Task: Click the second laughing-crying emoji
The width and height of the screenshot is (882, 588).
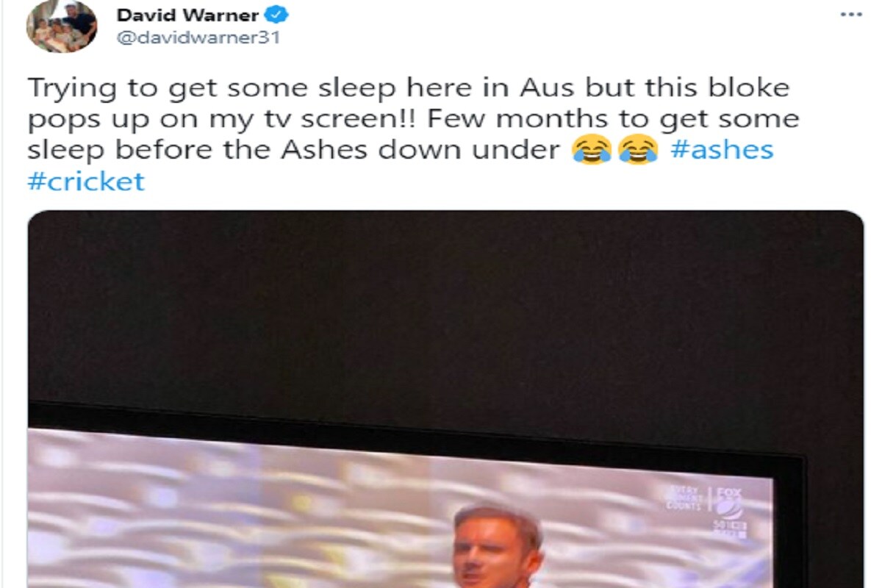Action: [639, 150]
